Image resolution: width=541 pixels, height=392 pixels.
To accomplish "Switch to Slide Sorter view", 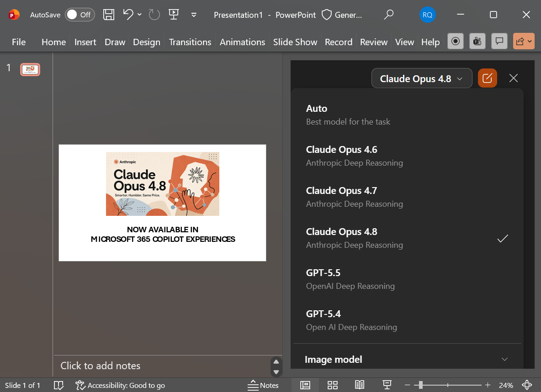I will click(332, 385).
